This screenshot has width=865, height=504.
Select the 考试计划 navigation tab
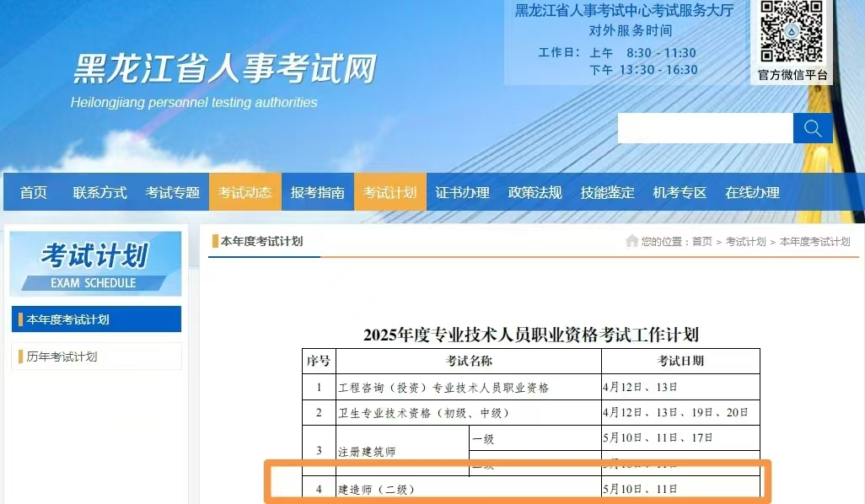point(390,192)
